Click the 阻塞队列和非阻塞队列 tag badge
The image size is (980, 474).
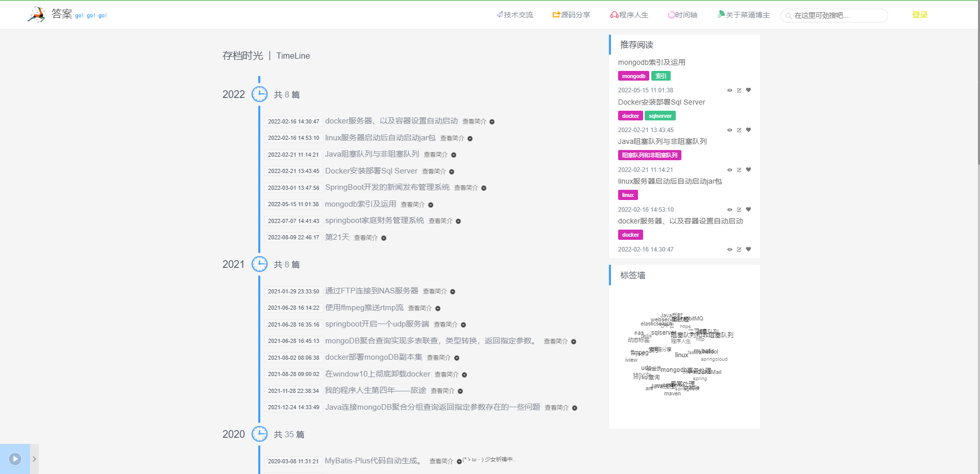650,155
